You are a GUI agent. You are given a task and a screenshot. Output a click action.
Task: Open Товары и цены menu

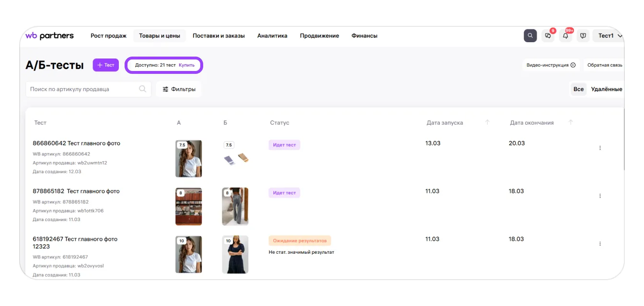point(160,36)
